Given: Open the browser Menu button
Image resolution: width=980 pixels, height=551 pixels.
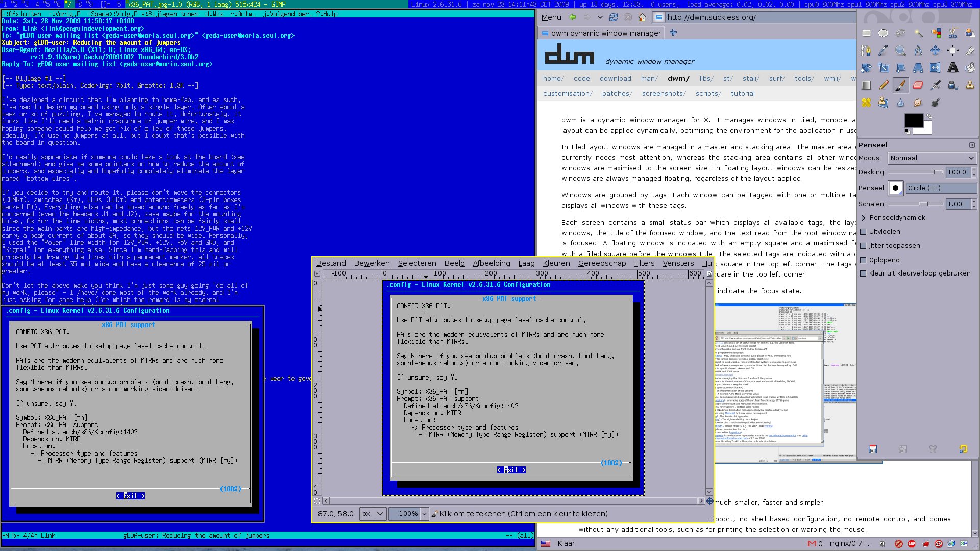Looking at the screenshot, I should click(551, 17).
